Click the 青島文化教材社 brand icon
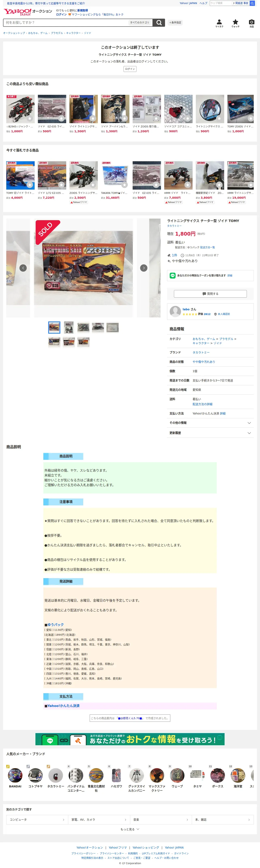Image resolution: width=260 pixels, height=868 pixels. coord(96,775)
